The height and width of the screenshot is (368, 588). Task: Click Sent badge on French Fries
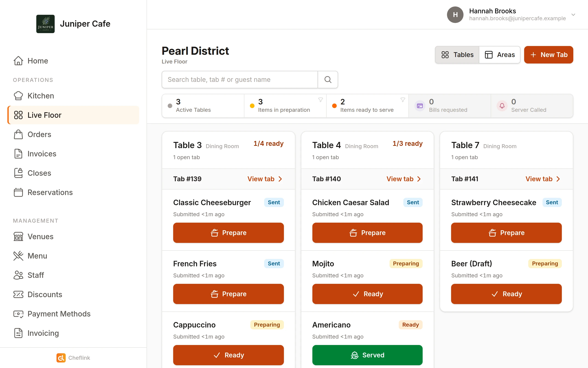(274, 264)
